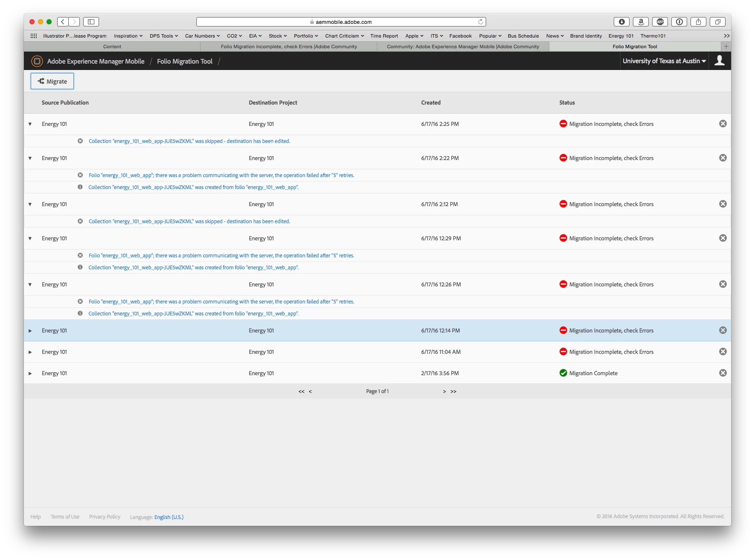Expand the Energy 101 row created 6/17/16 12:14 PM
755x560 pixels.
30,331
